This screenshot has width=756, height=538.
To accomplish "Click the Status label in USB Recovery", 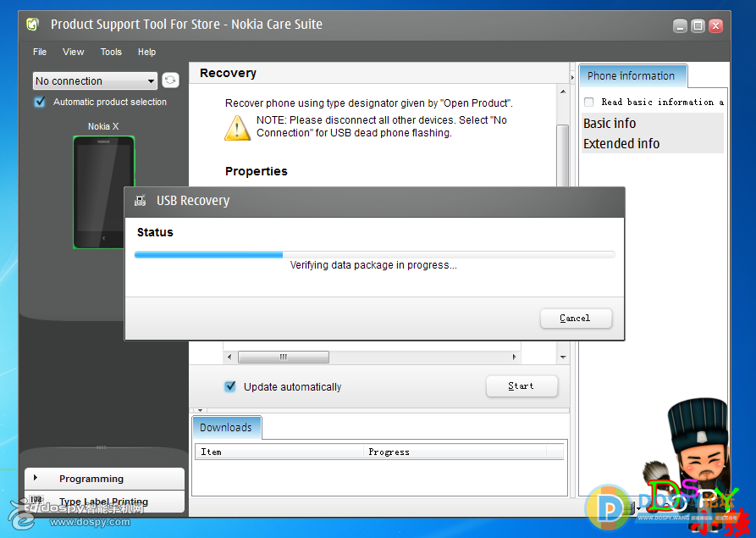I will click(x=155, y=232).
